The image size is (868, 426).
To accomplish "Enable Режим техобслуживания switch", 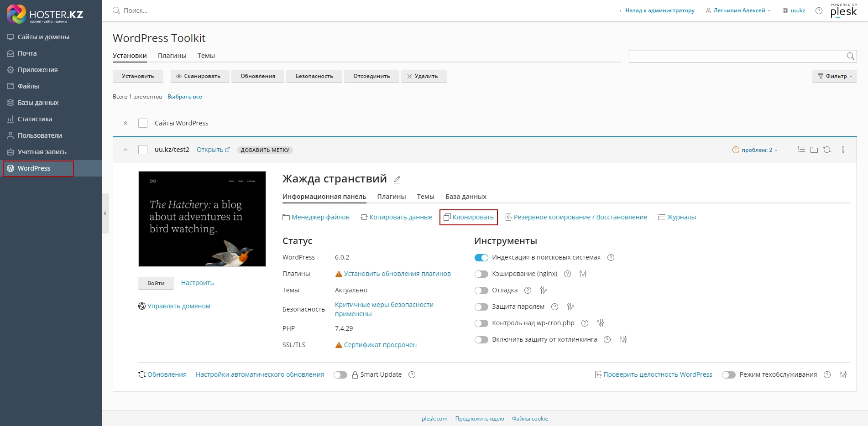I will [x=728, y=375].
